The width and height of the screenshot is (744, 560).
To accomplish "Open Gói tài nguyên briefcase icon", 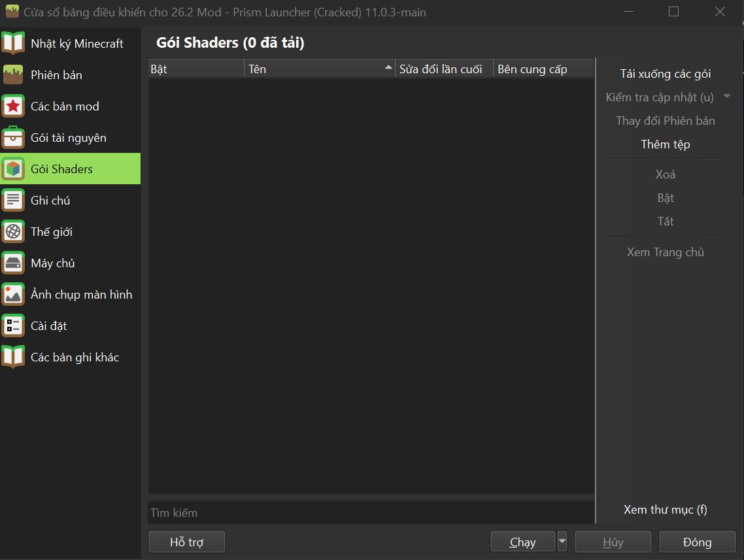I will tap(13, 137).
